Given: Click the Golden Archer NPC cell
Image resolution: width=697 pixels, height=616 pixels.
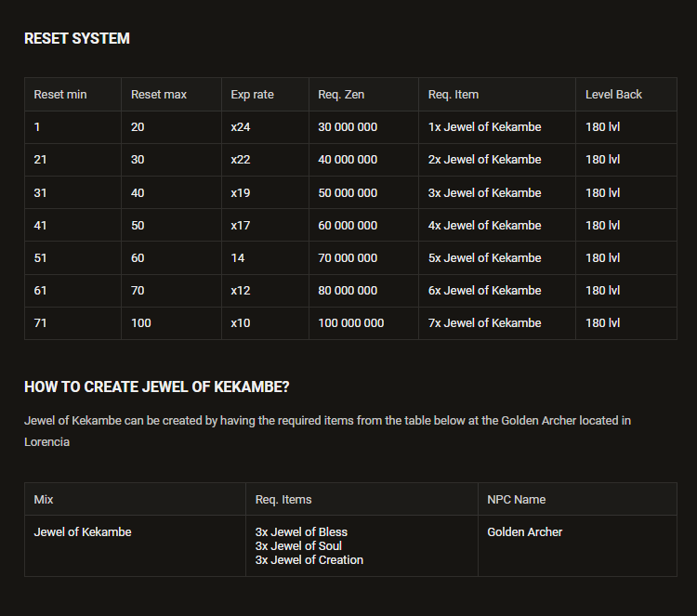Looking at the screenshot, I should click(x=577, y=546).
